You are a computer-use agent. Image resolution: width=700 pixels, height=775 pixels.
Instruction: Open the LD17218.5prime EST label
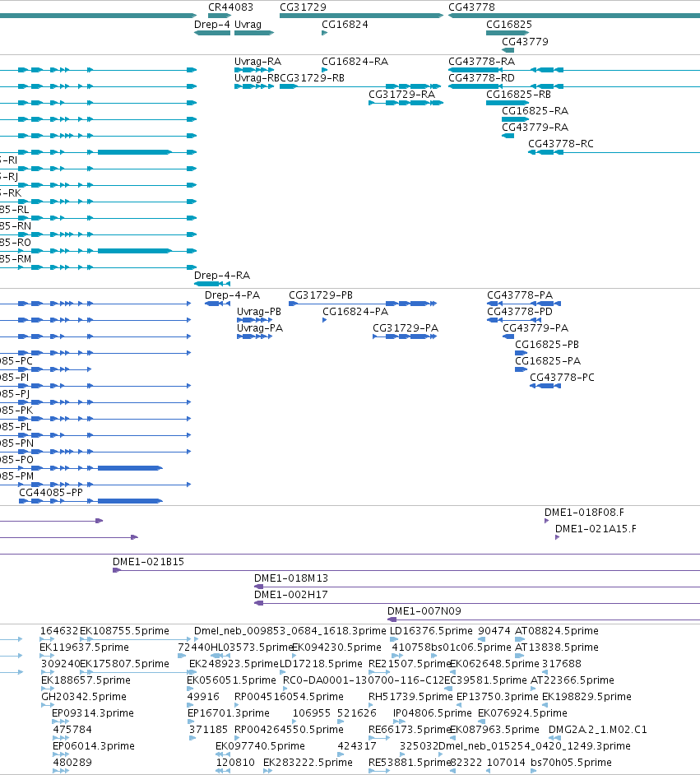tap(321, 664)
